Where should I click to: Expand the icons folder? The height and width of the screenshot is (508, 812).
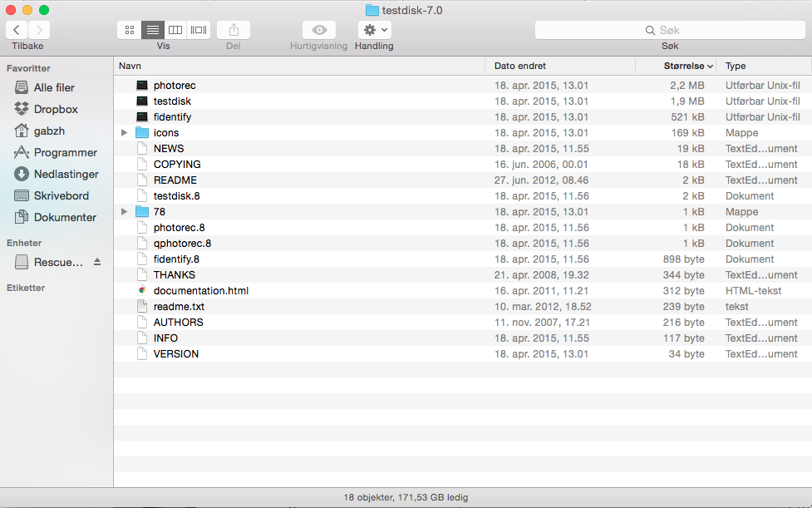pos(125,132)
